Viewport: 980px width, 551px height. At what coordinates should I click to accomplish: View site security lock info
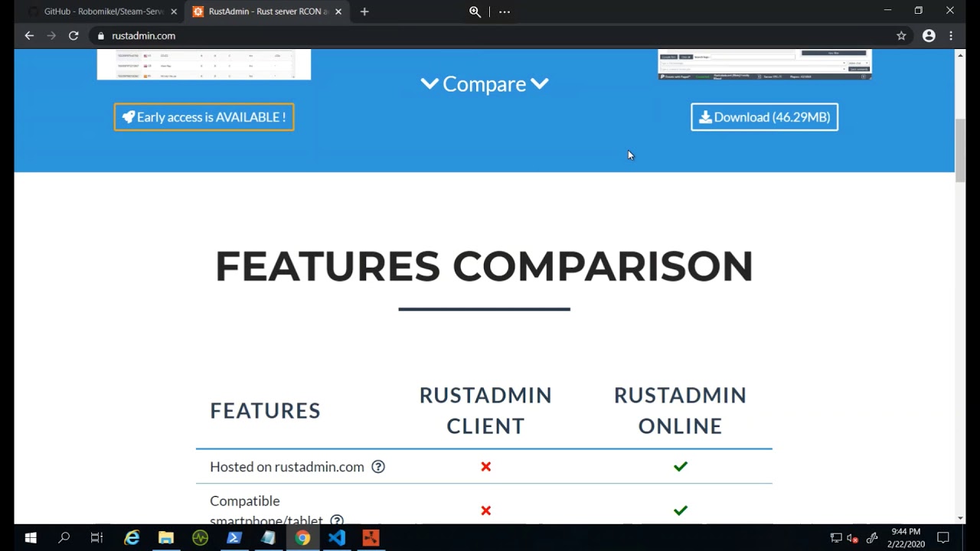tap(100, 35)
